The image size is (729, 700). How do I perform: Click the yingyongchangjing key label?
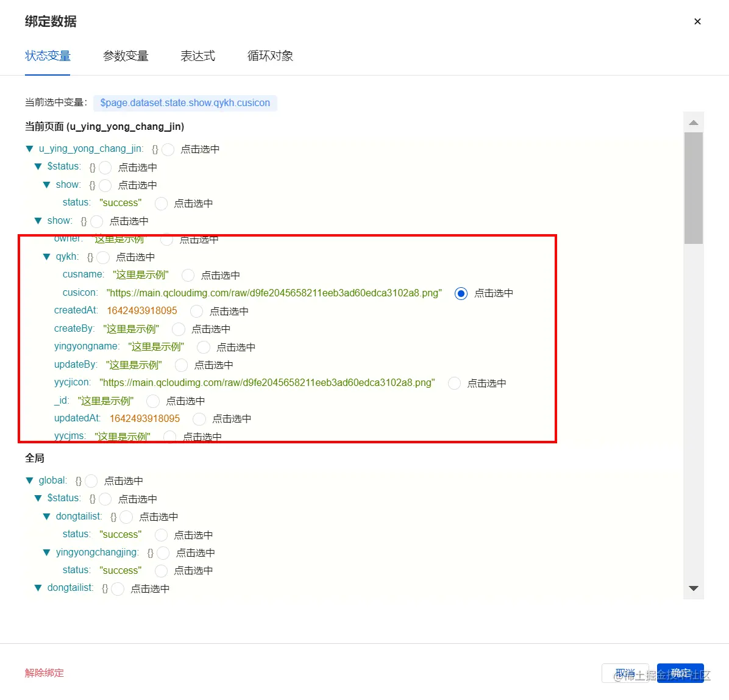[x=97, y=552]
